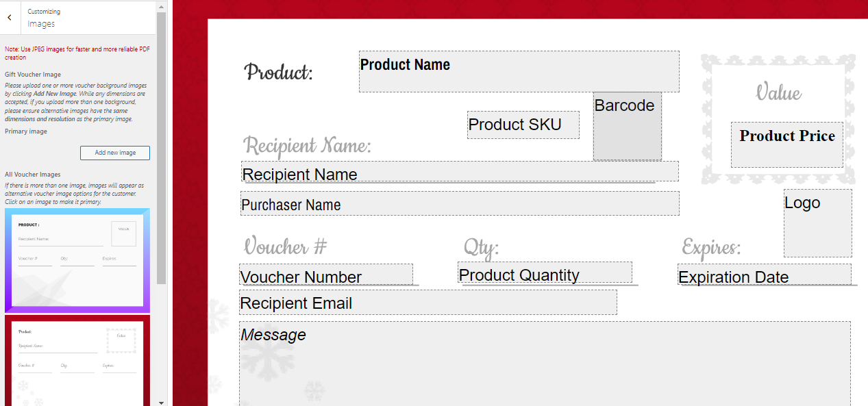
Task: Select the Product Name field box
Action: coord(519,71)
